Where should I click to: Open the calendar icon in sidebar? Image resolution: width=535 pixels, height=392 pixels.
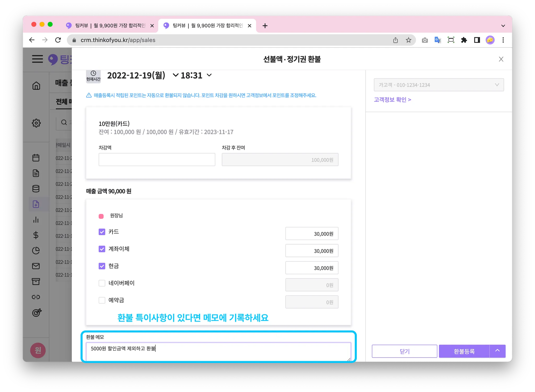(x=36, y=158)
